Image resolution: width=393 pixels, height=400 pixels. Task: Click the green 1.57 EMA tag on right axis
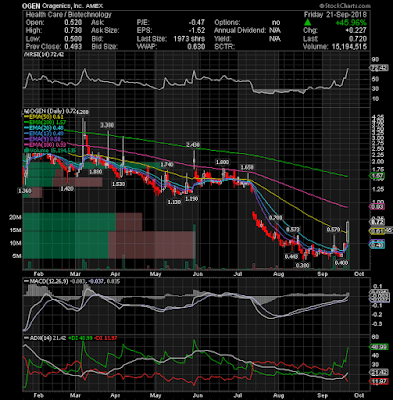coord(378,176)
